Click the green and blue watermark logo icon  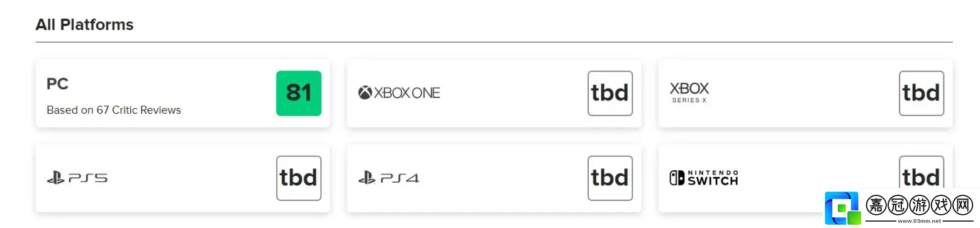(843, 208)
